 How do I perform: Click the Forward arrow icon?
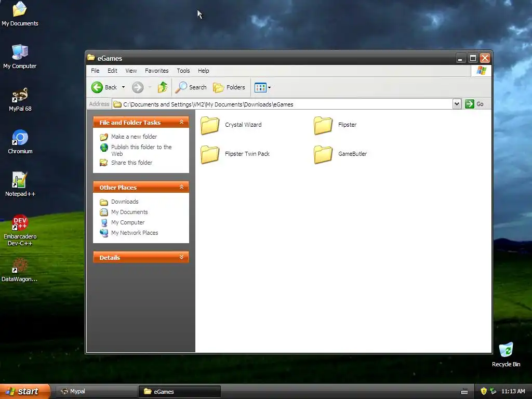(137, 87)
